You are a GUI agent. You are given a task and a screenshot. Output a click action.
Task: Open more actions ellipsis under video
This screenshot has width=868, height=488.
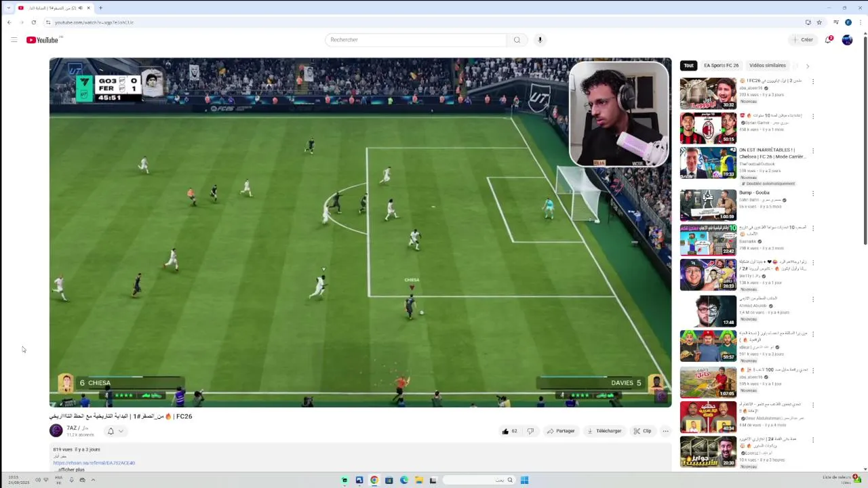pos(665,431)
